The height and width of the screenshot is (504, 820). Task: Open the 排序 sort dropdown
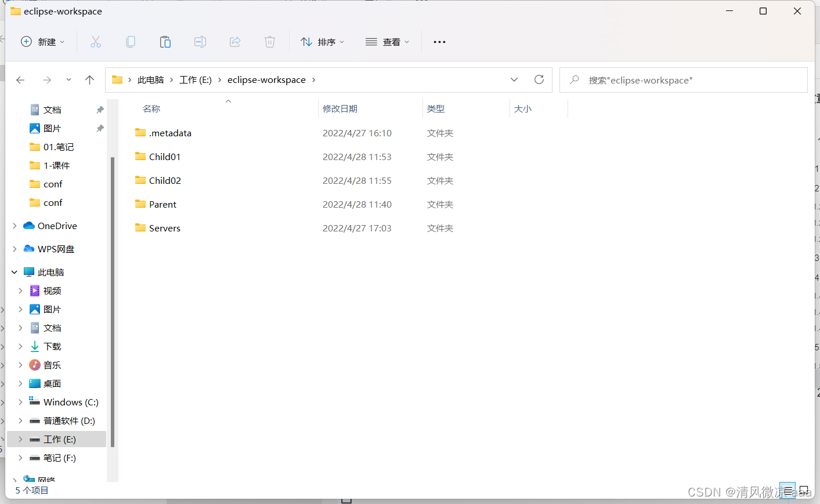click(x=323, y=42)
